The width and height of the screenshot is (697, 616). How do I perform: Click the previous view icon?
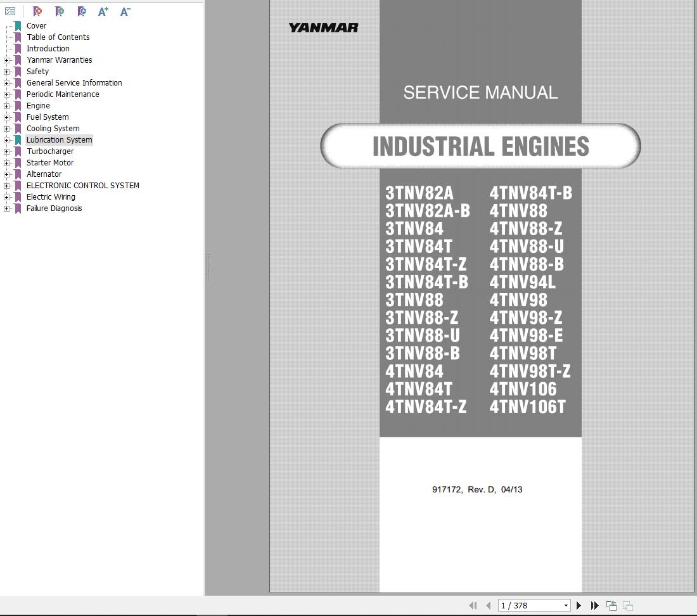click(x=611, y=605)
